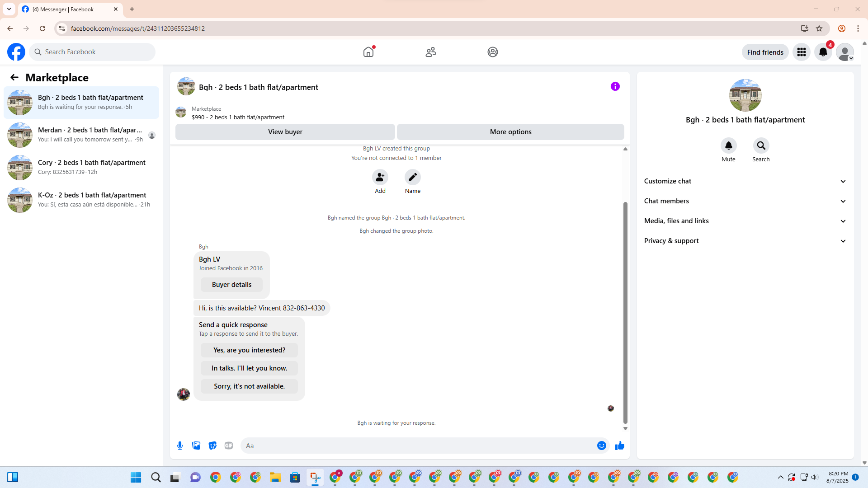Record a voice clip with microphone
Viewport: 868px width, 488px height.
click(x=180, y=446)
